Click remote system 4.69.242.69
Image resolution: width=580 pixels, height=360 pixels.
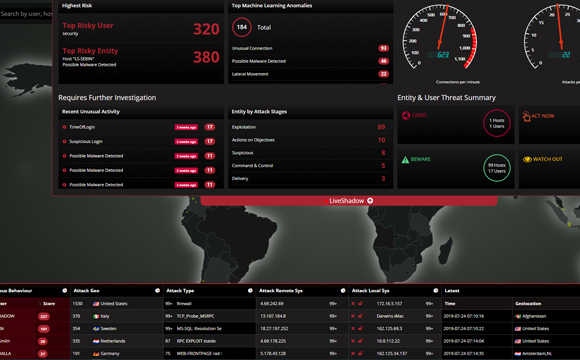[272, 304]
